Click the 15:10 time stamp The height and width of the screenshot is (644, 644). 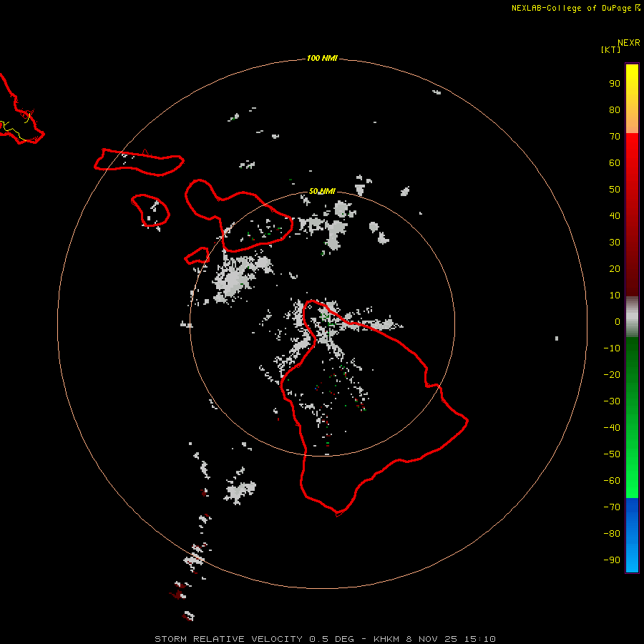click(x=479, y=639)
